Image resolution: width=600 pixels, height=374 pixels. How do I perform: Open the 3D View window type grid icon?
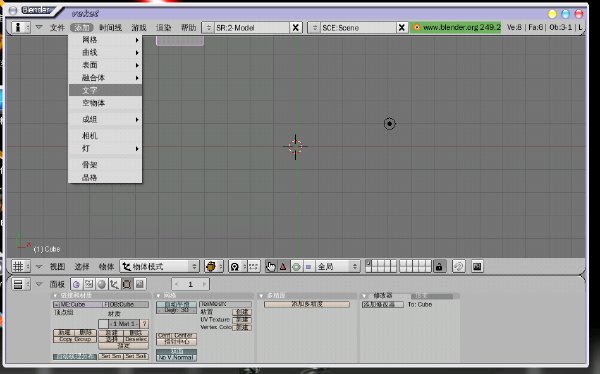click(x=21, y=266)
